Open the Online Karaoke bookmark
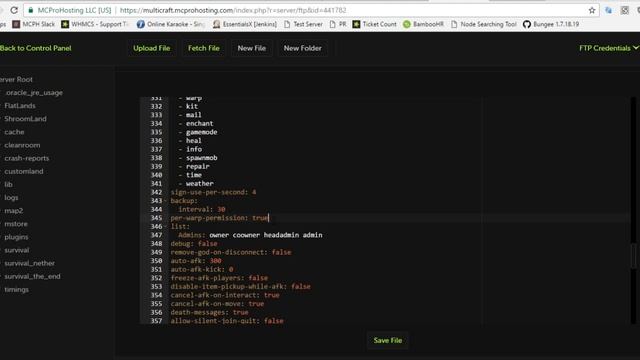This screenshot has height=360, width=640. 171,24
